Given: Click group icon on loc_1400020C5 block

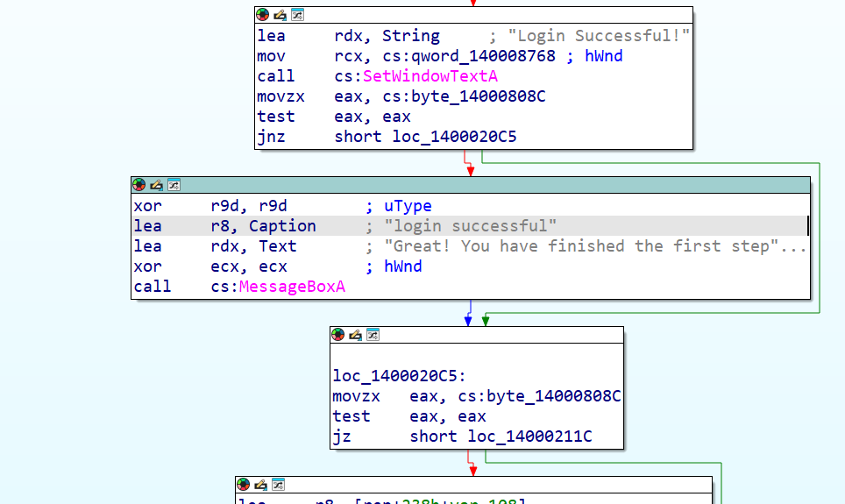Looking at the screenshot, I should point(373,335).
